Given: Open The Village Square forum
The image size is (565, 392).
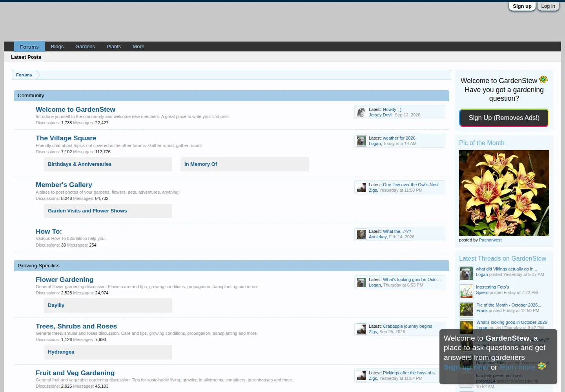Looking at the screenshot, I should pyautogui.click(x=66, y=138).
